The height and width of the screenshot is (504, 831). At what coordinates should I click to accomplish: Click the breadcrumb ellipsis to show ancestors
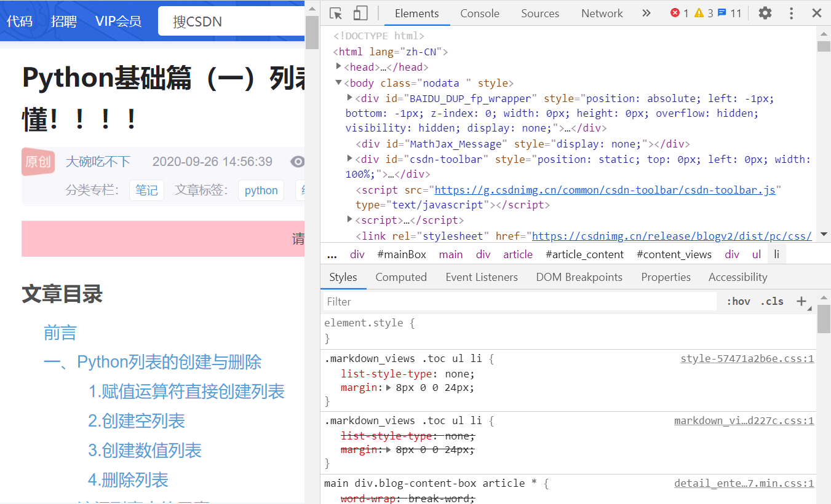pyautogui.click(x=332, y=254)
